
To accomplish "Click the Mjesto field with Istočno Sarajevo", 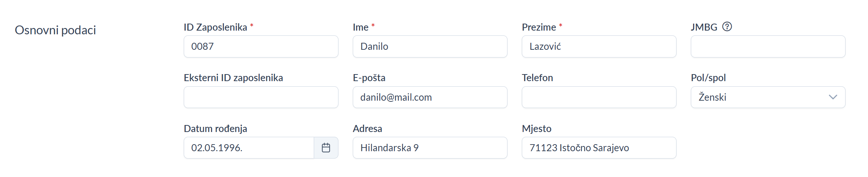I will pyautogui.click(x=599, y=148).
